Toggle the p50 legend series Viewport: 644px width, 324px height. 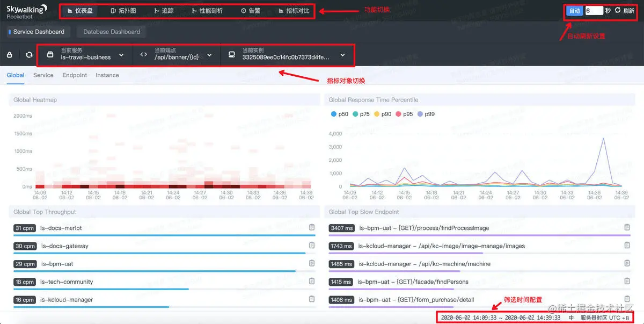[x=340, y=114]
